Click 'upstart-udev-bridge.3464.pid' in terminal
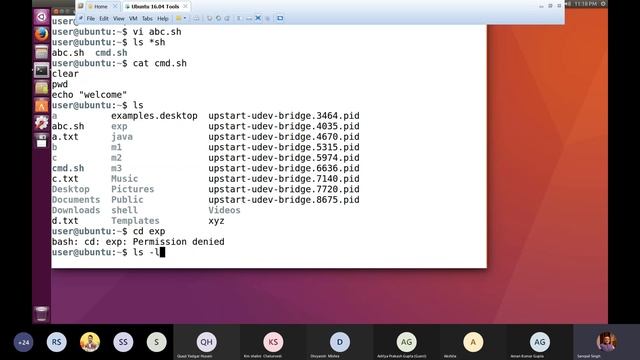Viewport: 640px width, 360px height. pyautogui.click(x=284, y=116)
